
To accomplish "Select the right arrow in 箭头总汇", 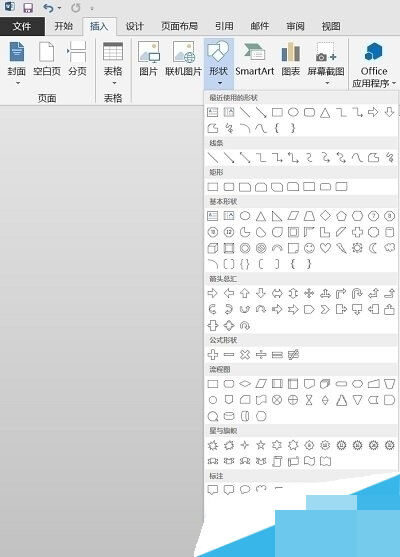I will click(213, 293).
